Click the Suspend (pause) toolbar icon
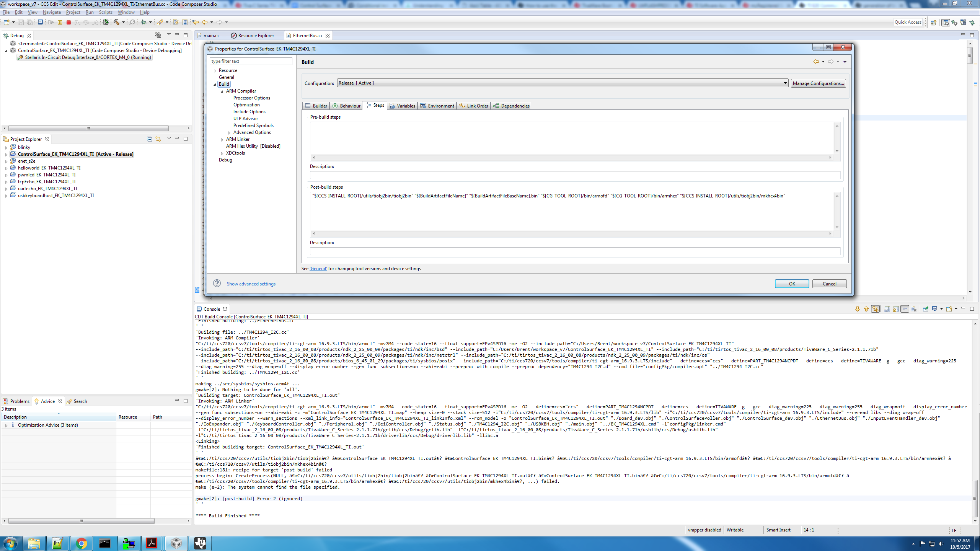This screenshot has width=980, height=551. click(60, 22)
